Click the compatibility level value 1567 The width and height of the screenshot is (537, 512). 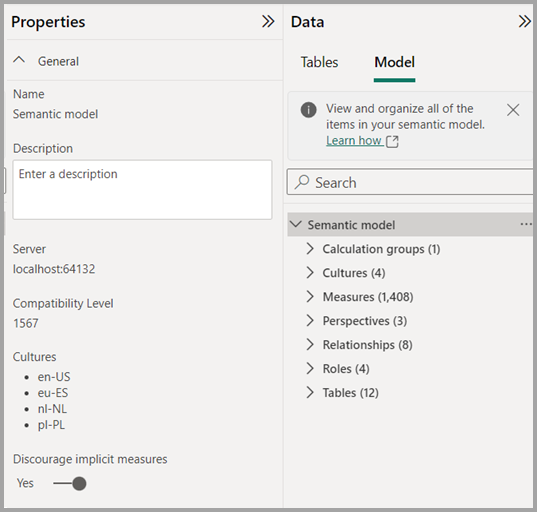[x=26, y=323]
